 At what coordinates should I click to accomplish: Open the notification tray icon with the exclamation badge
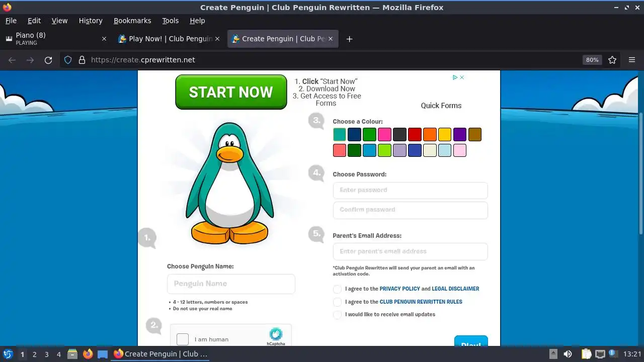coord(614,354)
